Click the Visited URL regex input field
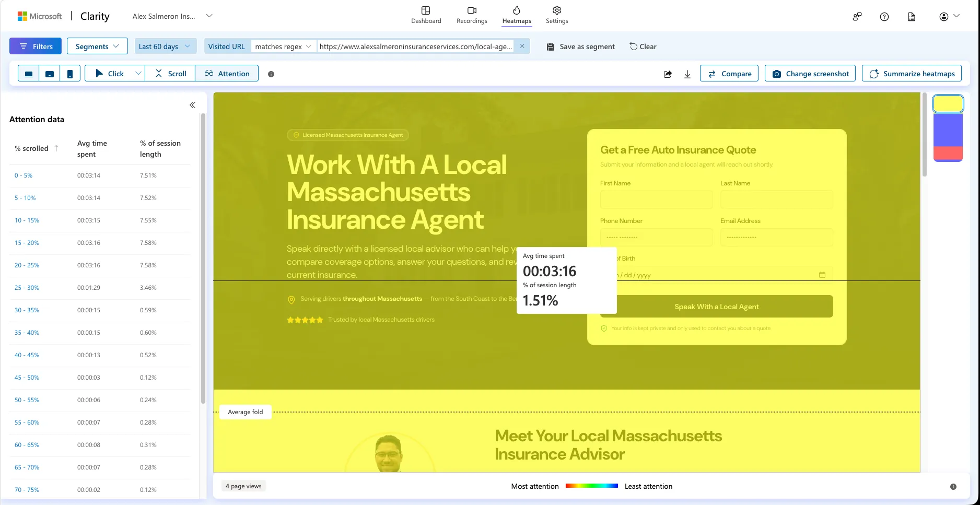 (415, 46)
